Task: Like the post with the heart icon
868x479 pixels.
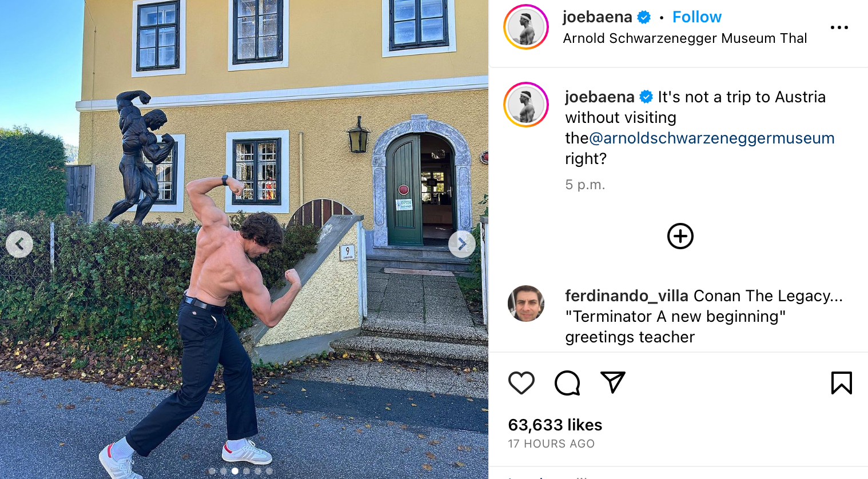Action: (x=521, y=383)
